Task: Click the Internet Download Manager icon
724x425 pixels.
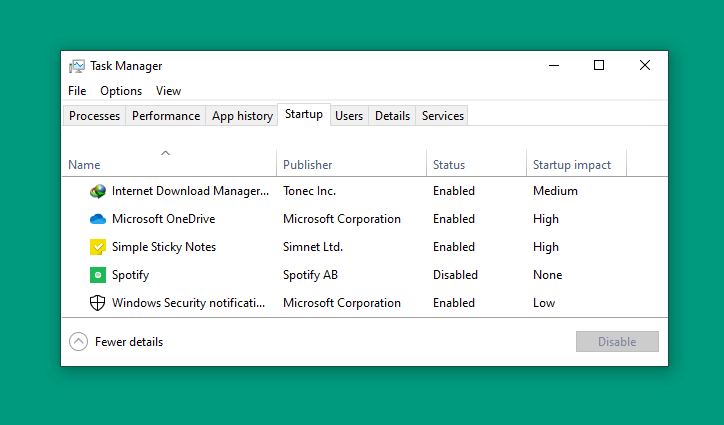Action: (97, 191)
